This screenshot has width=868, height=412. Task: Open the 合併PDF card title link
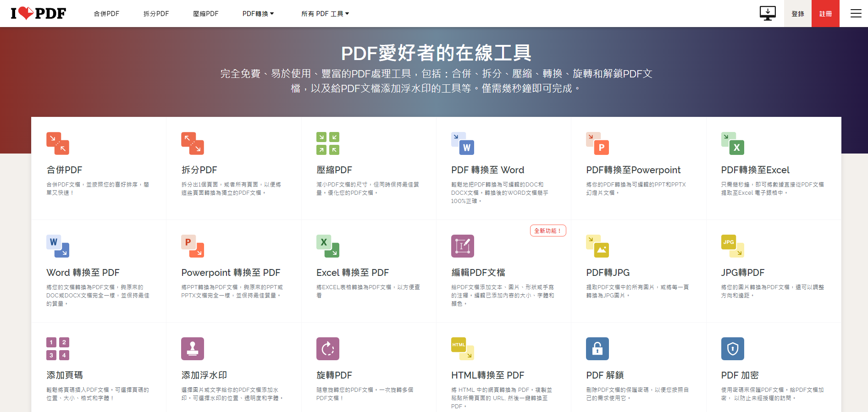click(64, 170)
